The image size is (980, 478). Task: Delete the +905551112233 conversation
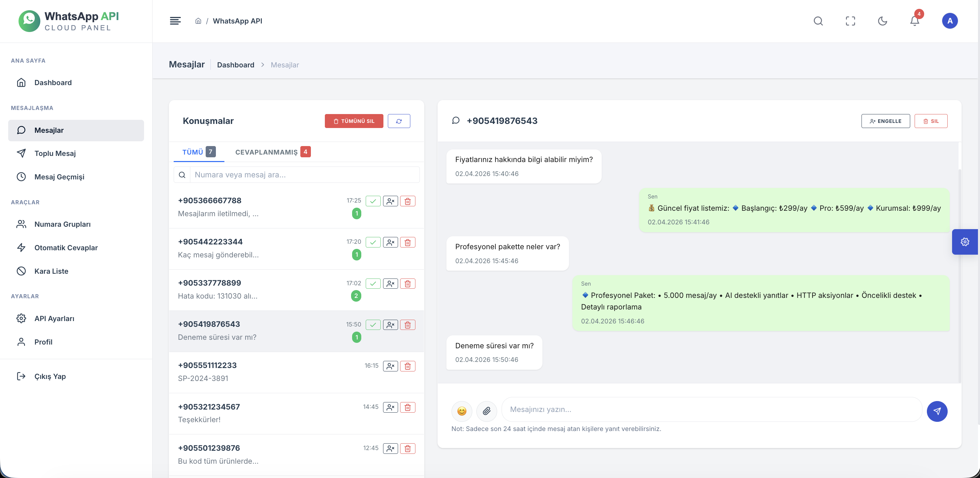click(408, 366)
